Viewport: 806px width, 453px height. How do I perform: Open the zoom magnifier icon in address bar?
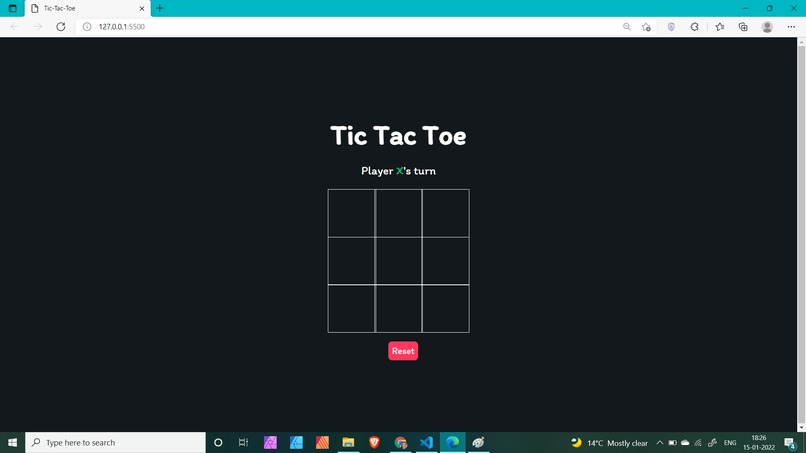click(x=627, y=27)
